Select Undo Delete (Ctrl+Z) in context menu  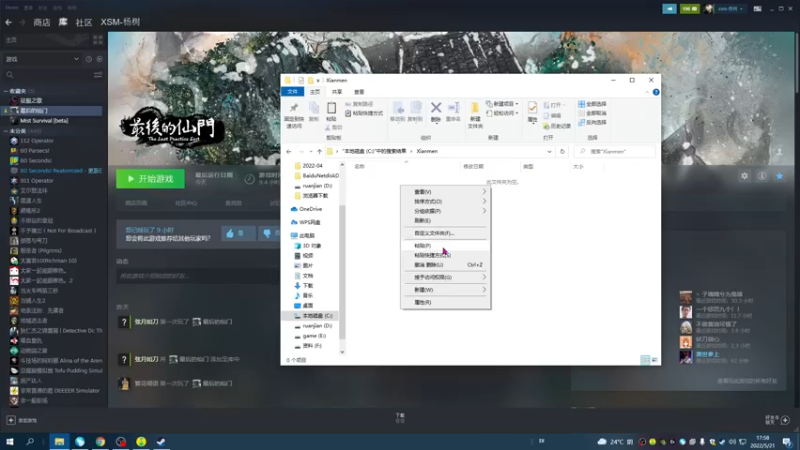tap(445, 265)
